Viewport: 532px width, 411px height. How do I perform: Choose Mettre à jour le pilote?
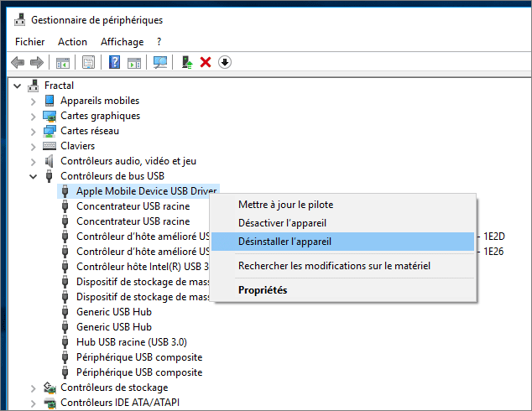click(342, 205)
